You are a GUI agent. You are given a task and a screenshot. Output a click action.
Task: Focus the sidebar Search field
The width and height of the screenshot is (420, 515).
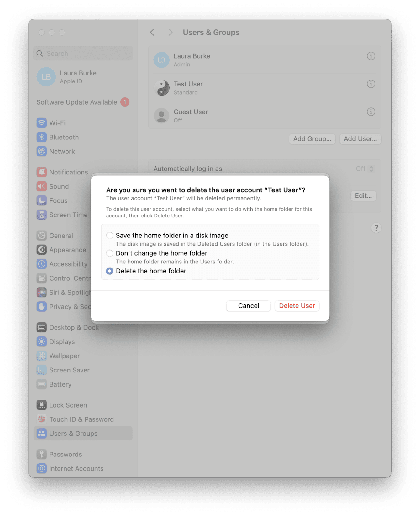coord(83,54)
